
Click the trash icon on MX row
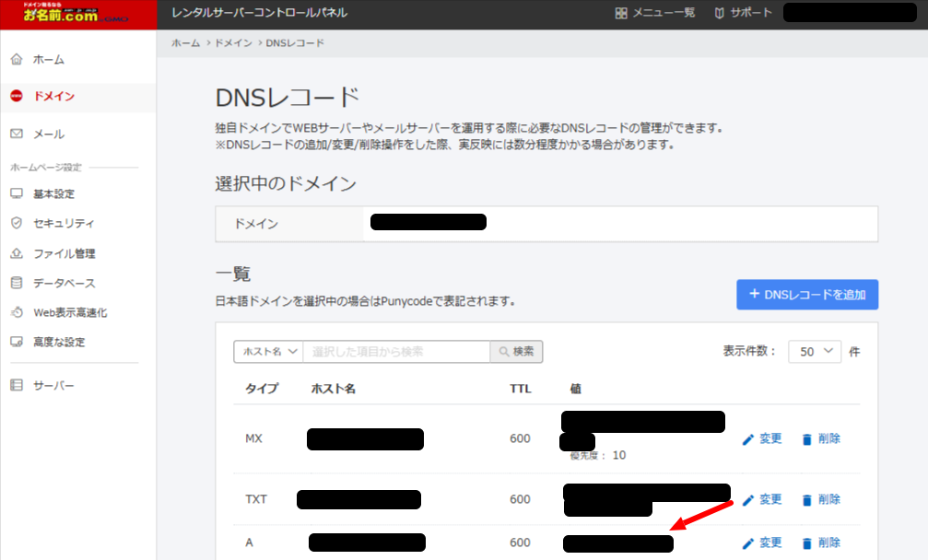coord(807,439)
